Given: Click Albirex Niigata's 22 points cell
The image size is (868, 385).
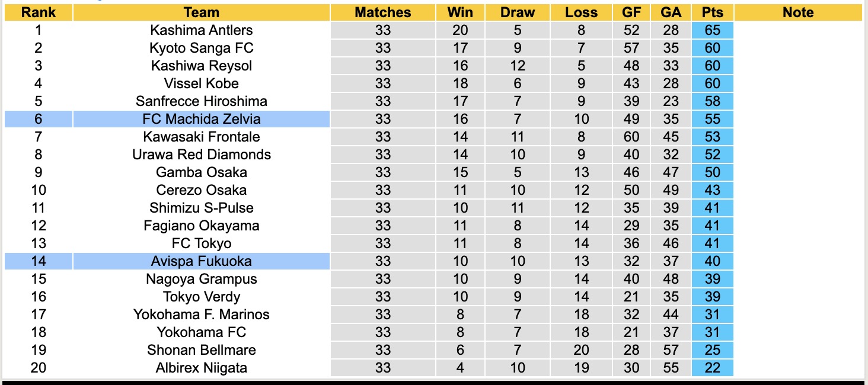Looking at the screenshot, I should (x=712, y=368).
